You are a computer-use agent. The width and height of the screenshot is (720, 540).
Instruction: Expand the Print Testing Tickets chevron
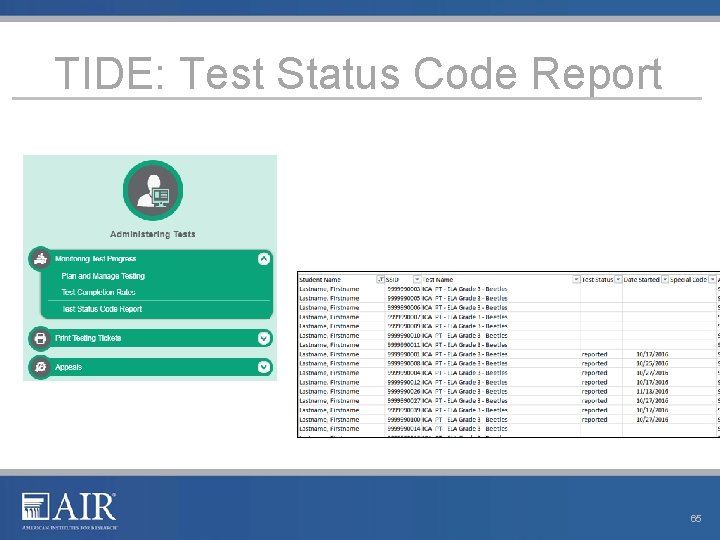[264, 338]
